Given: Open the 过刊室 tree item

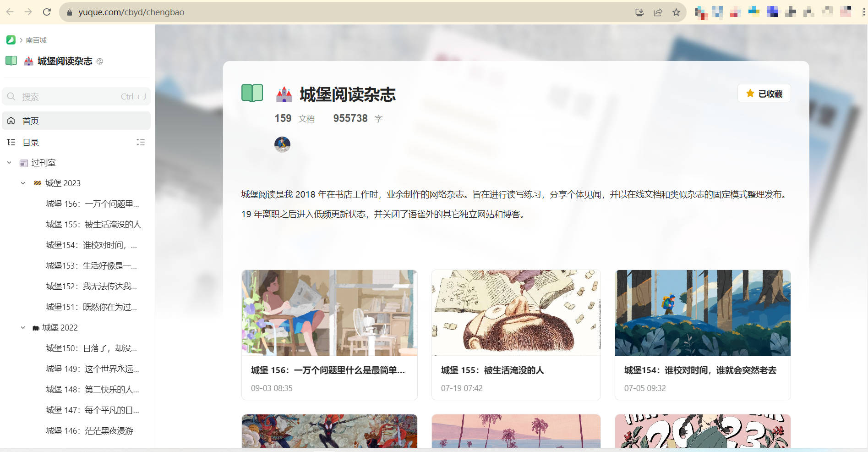Looking at the screenshot, I should click(x=44, y=163).
